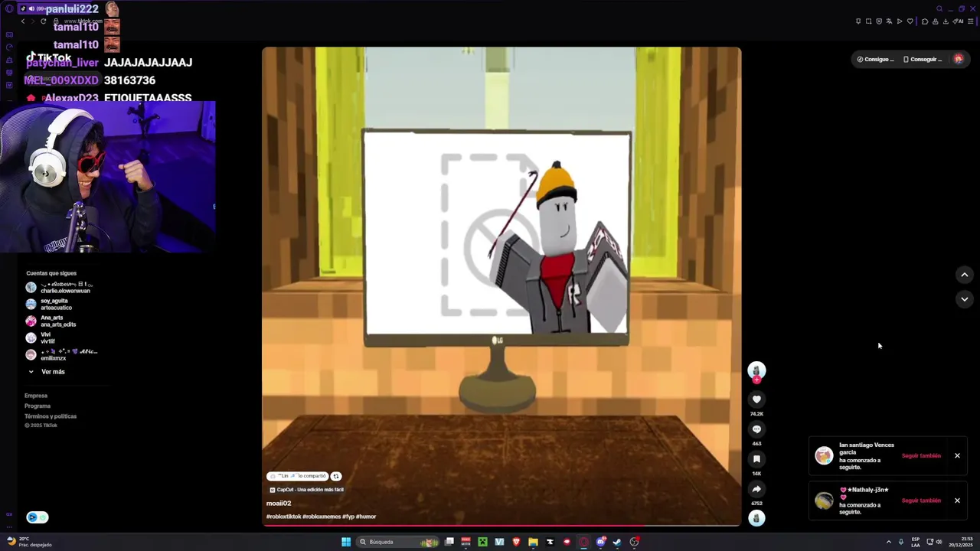Show hidden system tray icons chevron
This screenshot has width=980, height=551.
pyautogui.click(x=888, y=542)
